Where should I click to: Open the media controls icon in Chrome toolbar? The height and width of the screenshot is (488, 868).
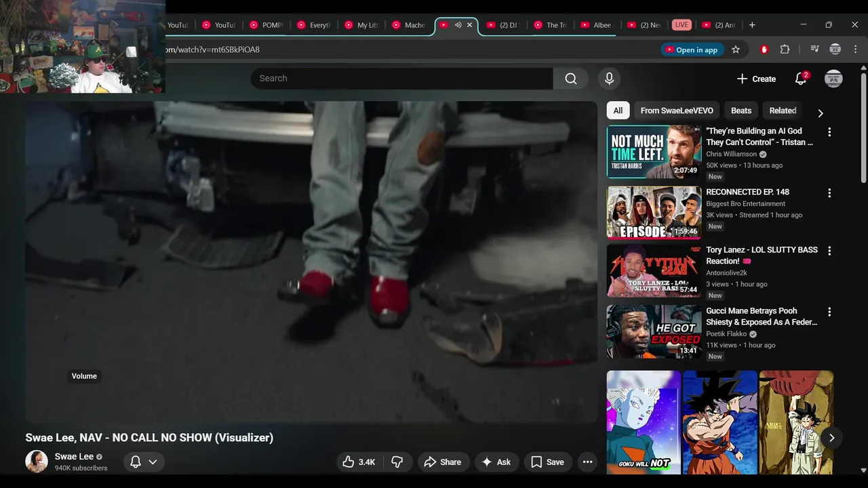point(814,49)
